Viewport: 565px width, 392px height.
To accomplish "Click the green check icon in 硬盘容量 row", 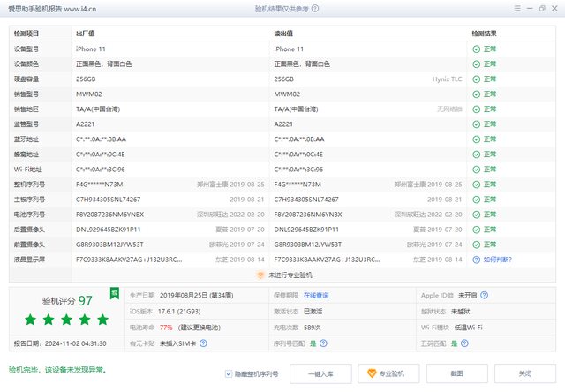I will (476, 79).
